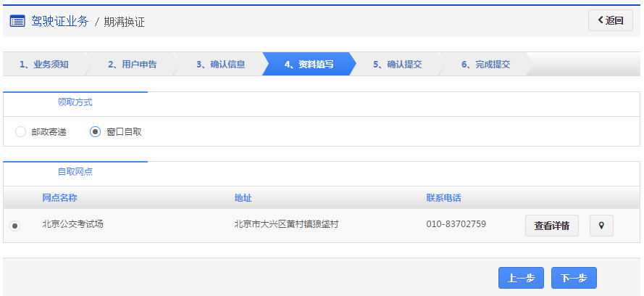Go to step 1、业务须知
The width and height of the screenshot is (644, 296).
[44, 65]
